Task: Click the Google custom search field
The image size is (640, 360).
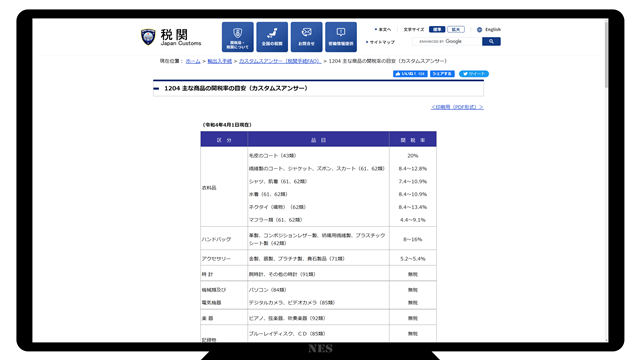Action: point(447,41)
